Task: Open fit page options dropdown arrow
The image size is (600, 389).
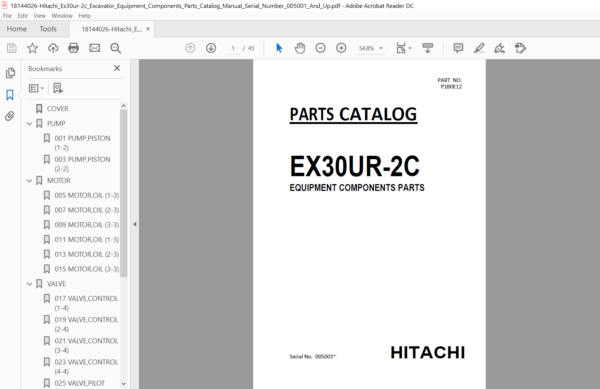Action: tap(410, 48)
